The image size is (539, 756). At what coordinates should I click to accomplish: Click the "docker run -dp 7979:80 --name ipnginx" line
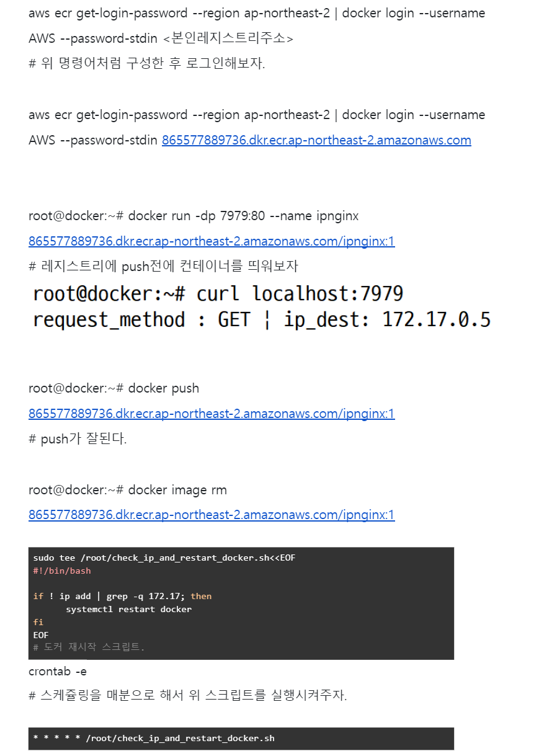tap(194, 216)
